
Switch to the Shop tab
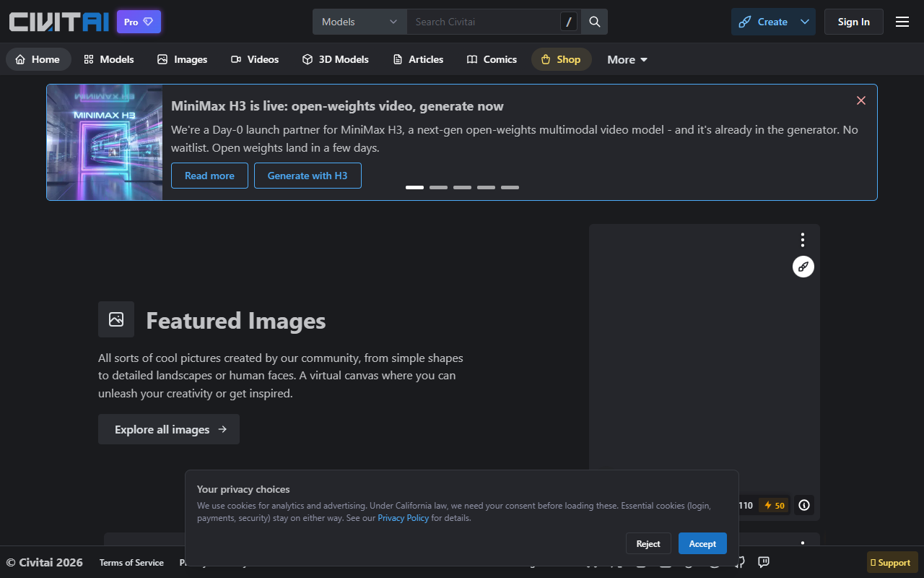pos(561,59)
